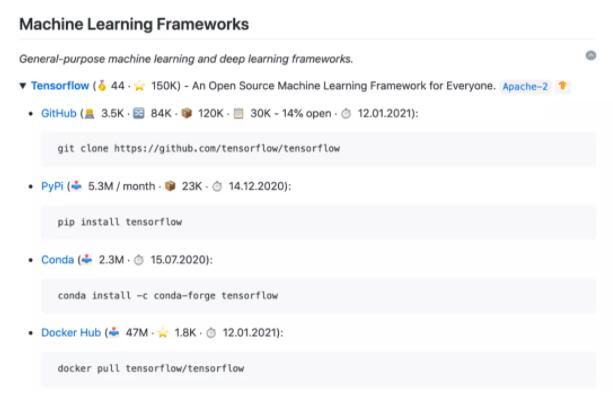Click the docker pull command code block

tap(318, 369)
